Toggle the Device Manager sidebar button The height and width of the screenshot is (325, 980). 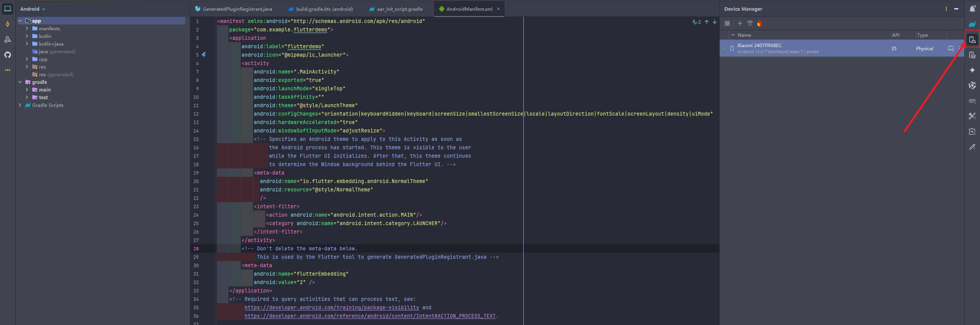972,39
